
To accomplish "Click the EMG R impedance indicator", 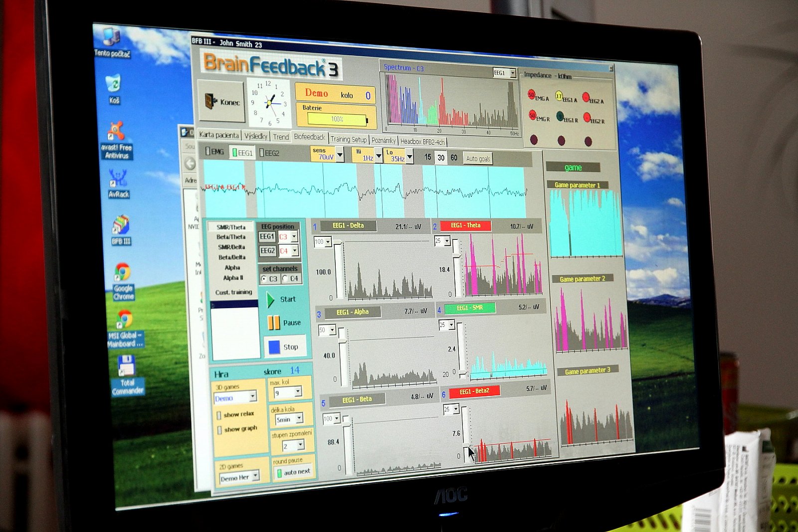I will pos(532,115).
